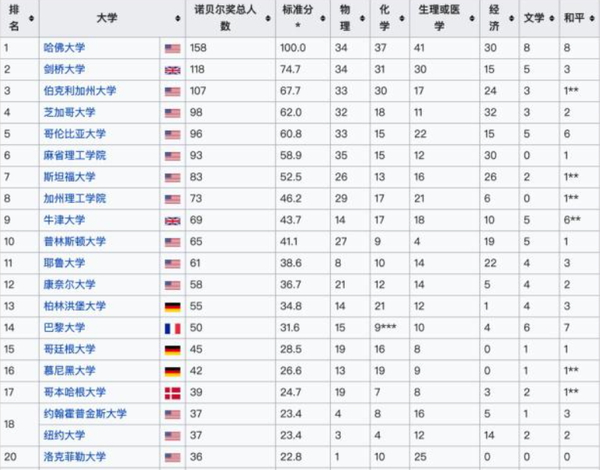Click the US flag beside 哈佛大学
This screenshot has width=600, height=470.
coord(173,49)
